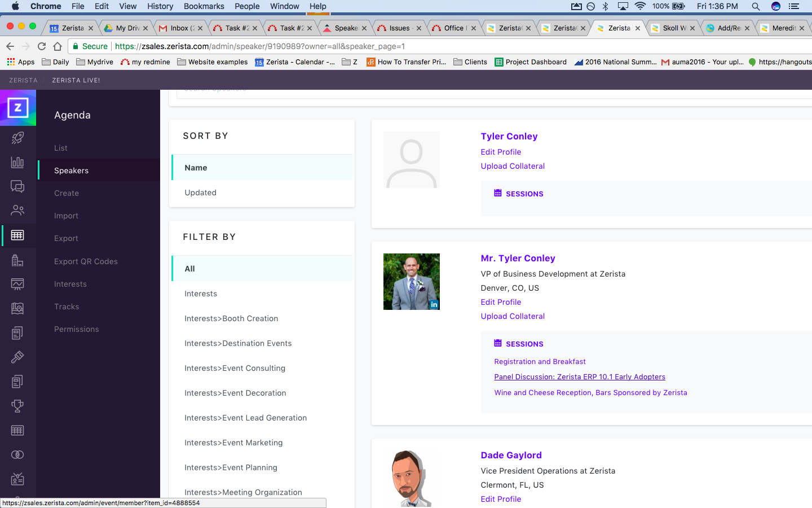Go back using the browser back arrow

pos(10,46)
